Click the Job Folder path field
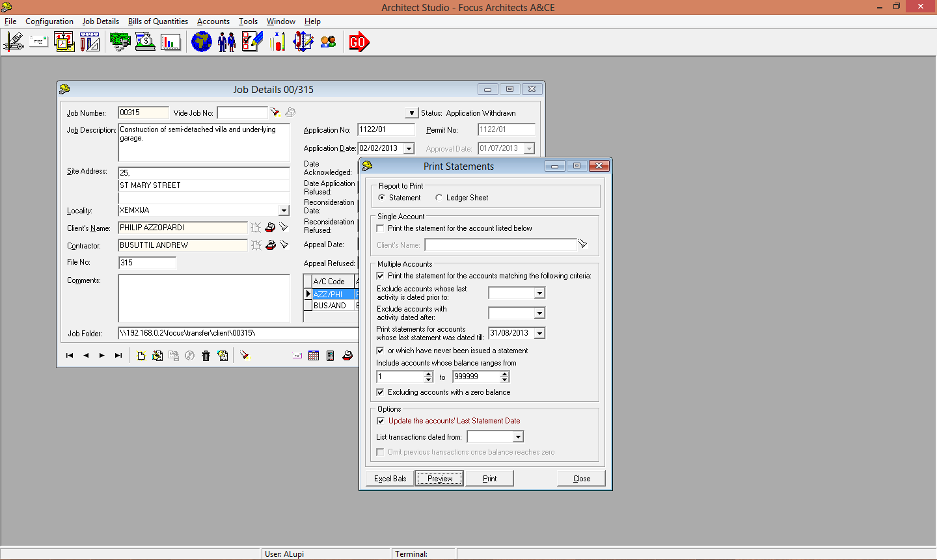 point(238,333)
